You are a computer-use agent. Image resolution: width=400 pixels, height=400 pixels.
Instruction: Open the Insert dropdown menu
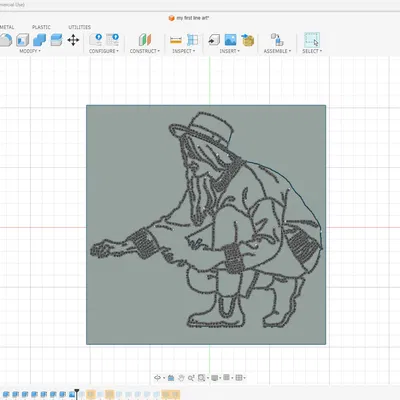click(229, 51)
